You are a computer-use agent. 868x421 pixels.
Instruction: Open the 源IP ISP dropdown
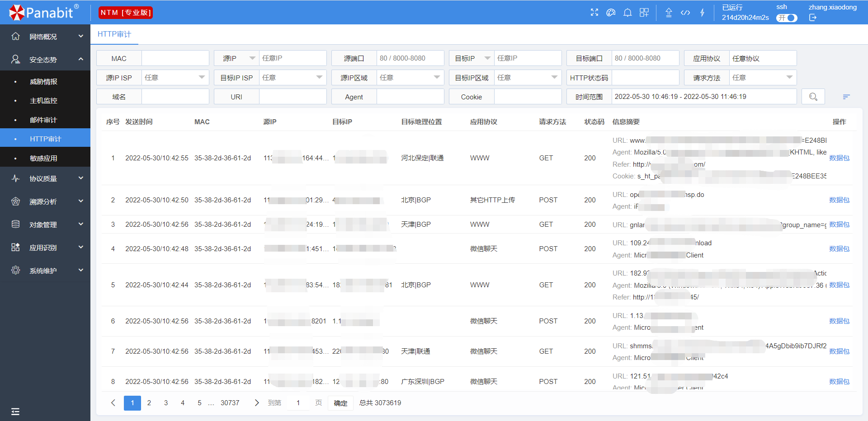pos(175,78)
